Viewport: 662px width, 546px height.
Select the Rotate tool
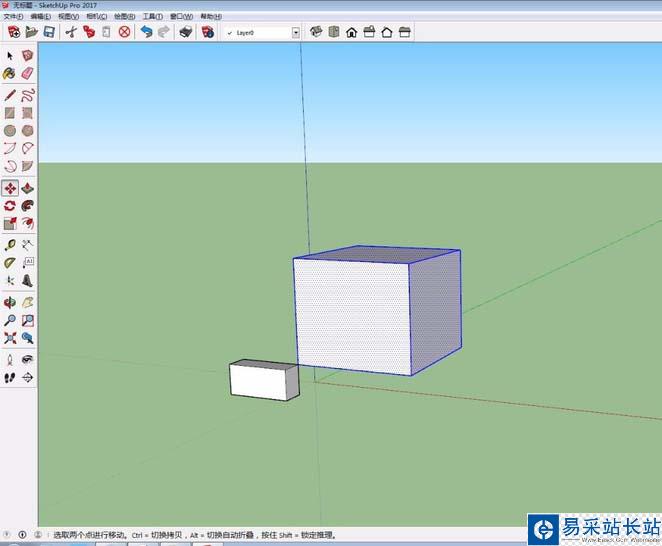(x=10, y=206)
